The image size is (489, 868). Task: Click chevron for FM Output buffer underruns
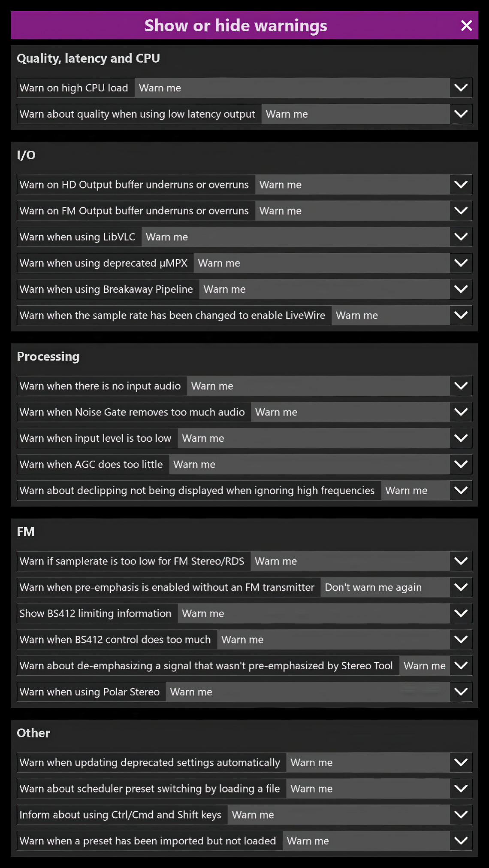(461, 211)
